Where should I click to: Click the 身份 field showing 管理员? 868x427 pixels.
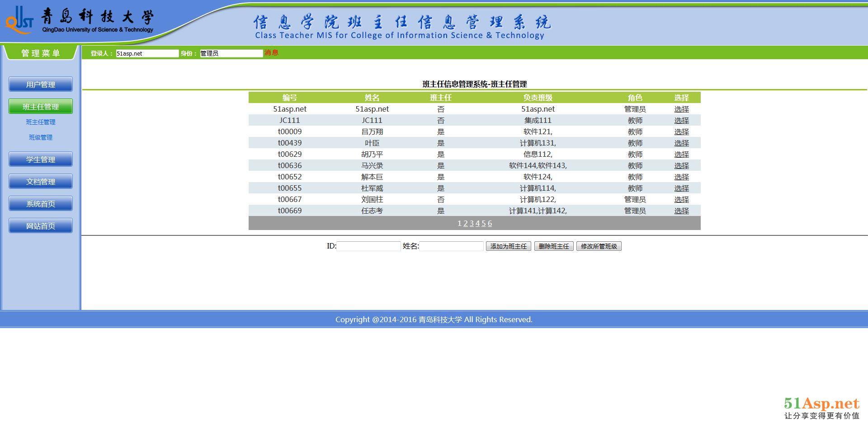click(x=231, y=53)
